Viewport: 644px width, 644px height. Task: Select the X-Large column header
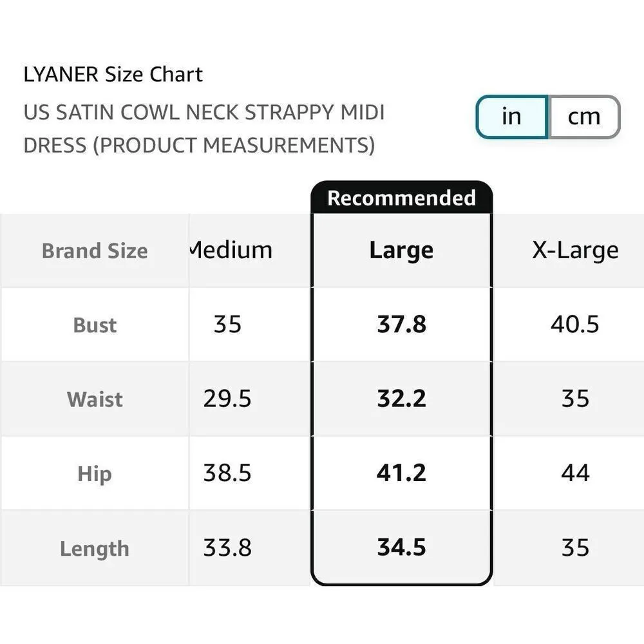(x=574, y=249)
